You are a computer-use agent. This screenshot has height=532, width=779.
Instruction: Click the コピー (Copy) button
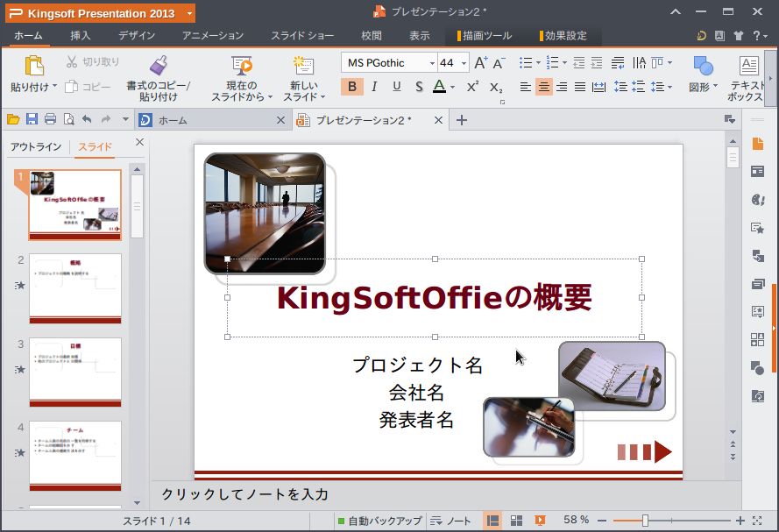coord(89,87)
